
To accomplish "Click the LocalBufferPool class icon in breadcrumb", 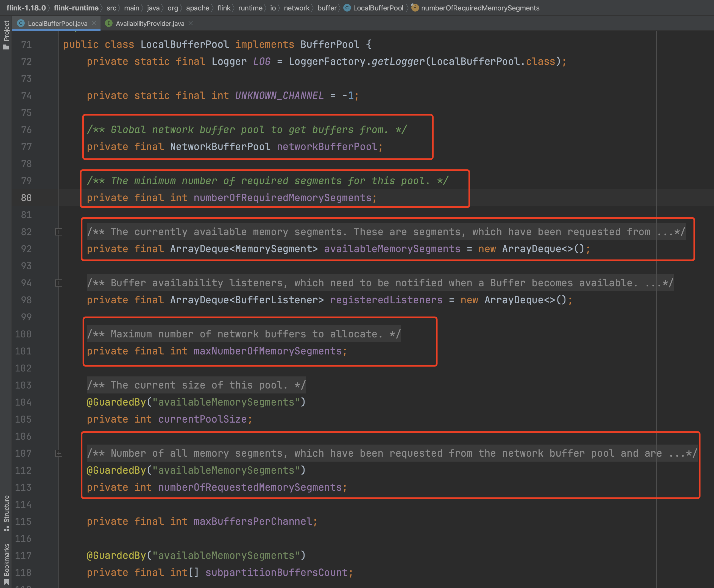I will coord(347,8).
